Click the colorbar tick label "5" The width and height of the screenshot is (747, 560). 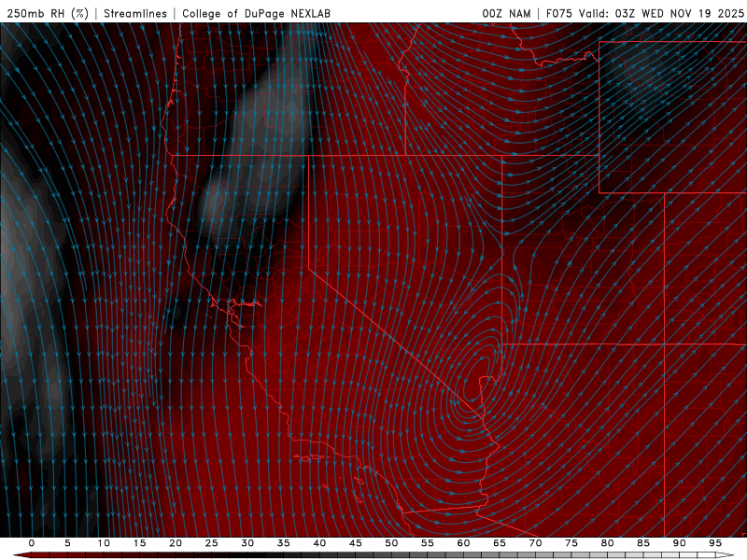tap(67, 543)
